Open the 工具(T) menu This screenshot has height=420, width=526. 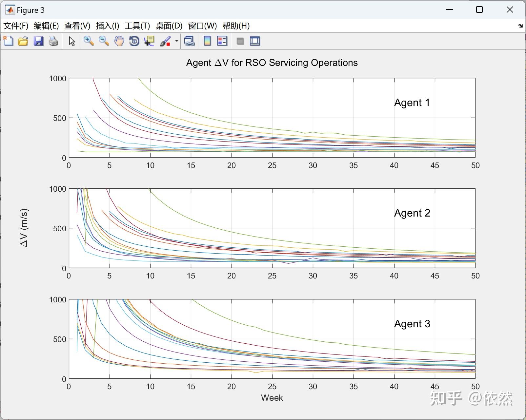137,26
